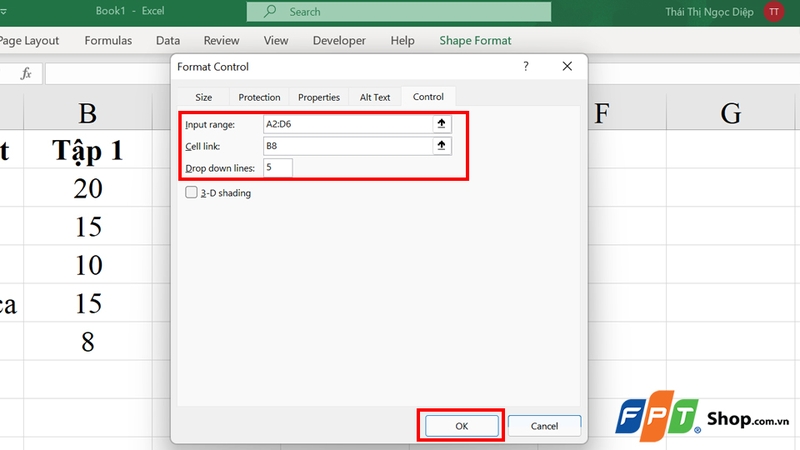Select the Control tab
The image size is (800, 450).
428,96
